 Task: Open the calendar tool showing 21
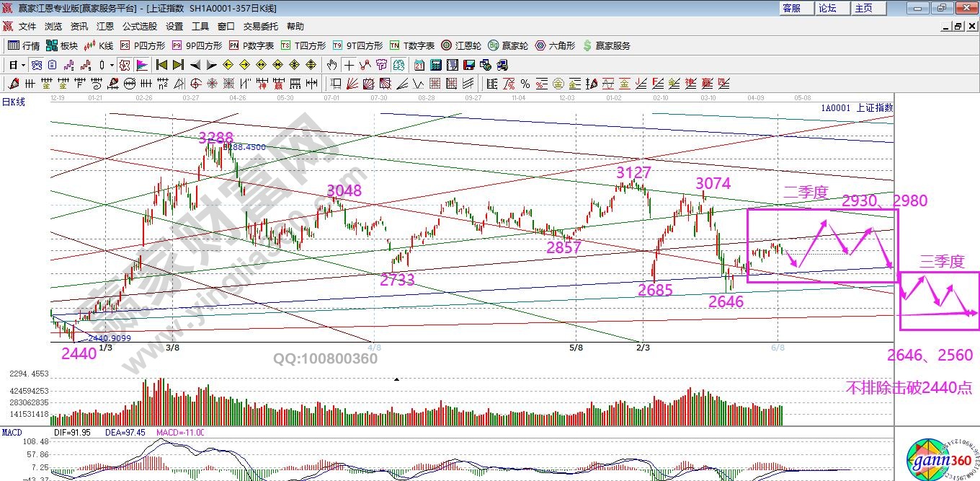[419, 65]
